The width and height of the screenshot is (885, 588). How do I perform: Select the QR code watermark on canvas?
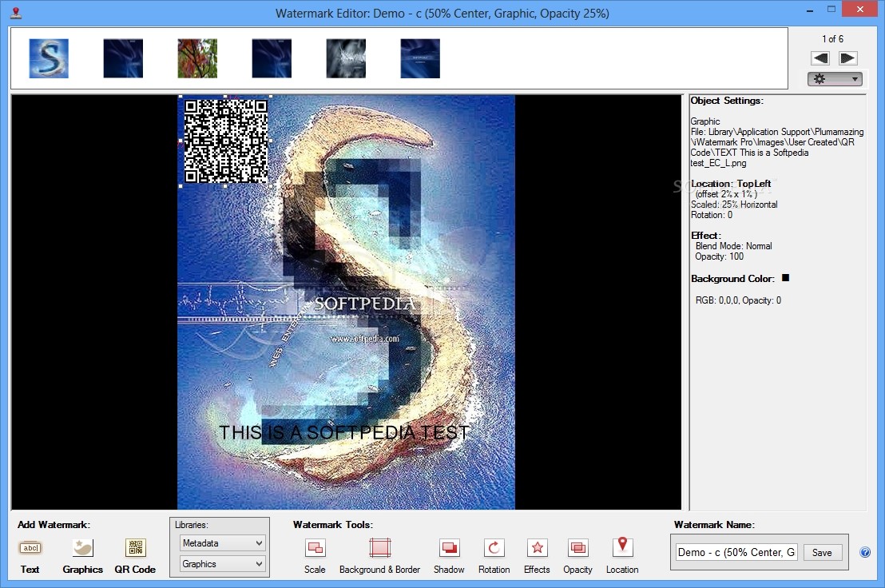coord(226,141)
